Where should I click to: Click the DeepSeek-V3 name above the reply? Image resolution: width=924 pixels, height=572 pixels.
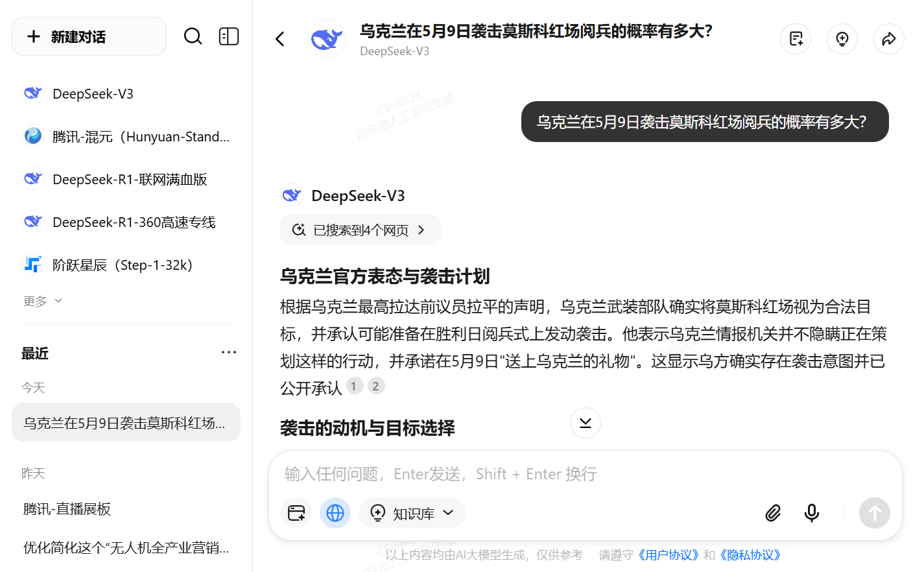pyautogui.click(x=358, y=196)
